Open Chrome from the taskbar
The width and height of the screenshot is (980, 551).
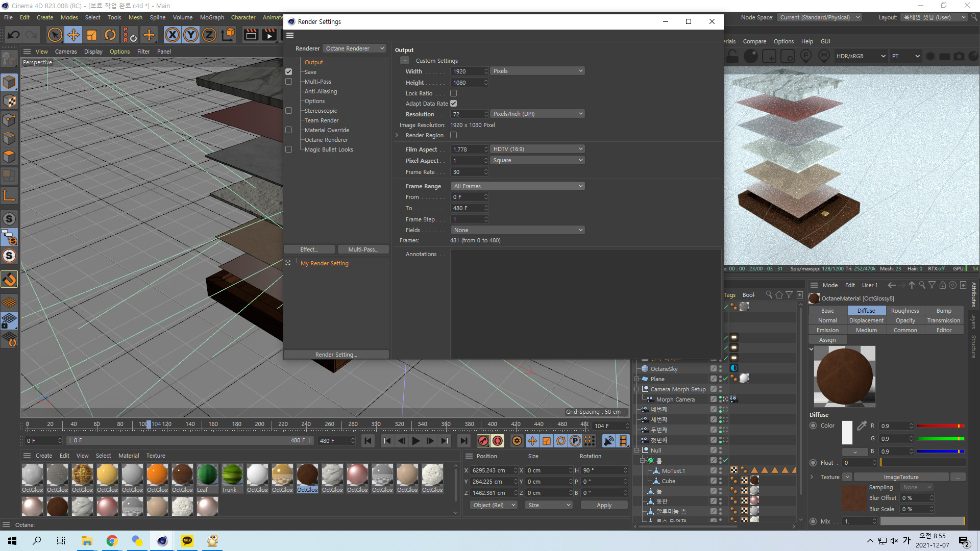pyautogui.click(x=112, y=540)
